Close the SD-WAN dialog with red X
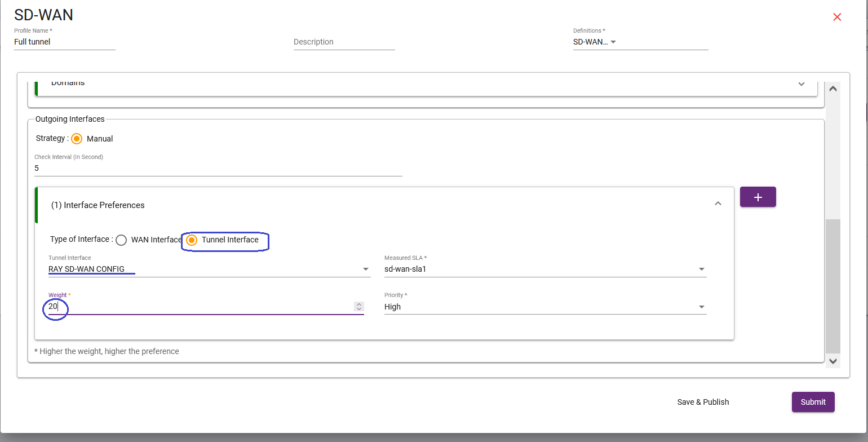The width and height of the screenshot is (868, 442). point(837,17)
